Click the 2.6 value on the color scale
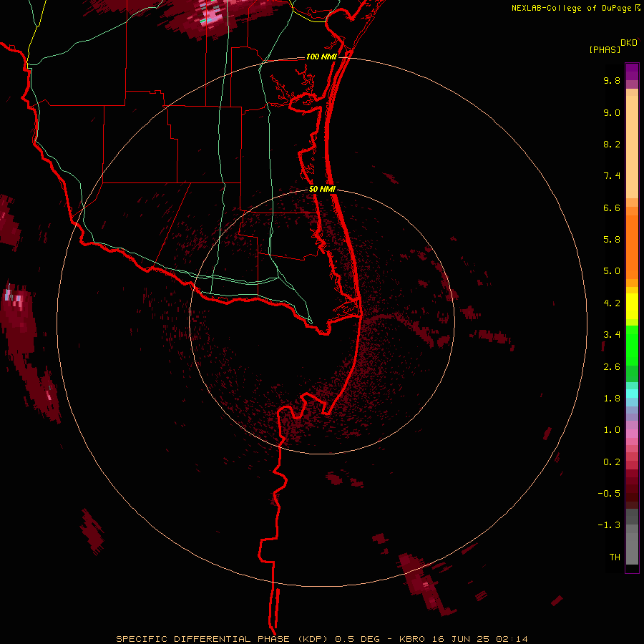The image size is (644, 644). tap(612, 367)
